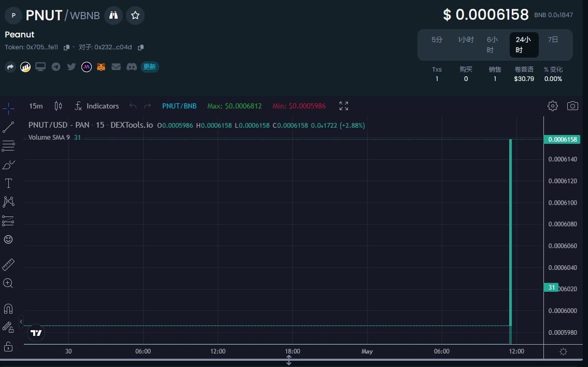Click the Max: $0.0006812 label
The width and height of the screenshot is (588, 367).
click(234, 106)
